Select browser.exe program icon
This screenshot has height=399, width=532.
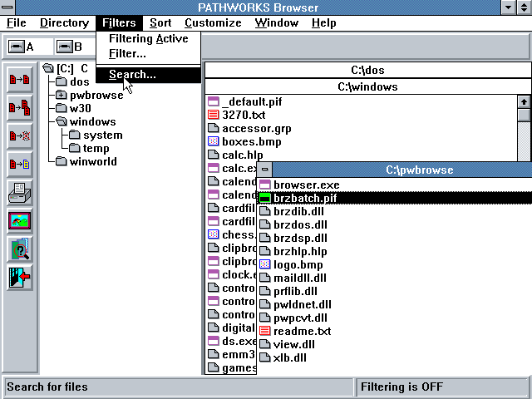tap(264, 185)
